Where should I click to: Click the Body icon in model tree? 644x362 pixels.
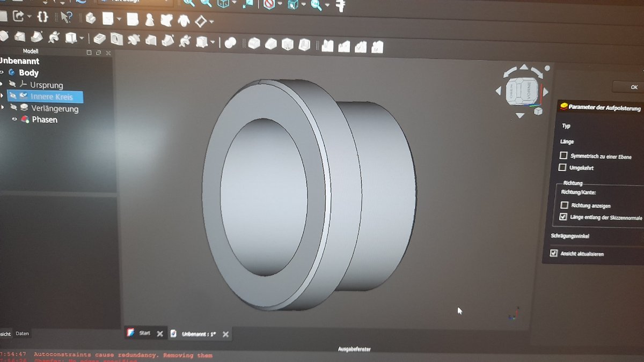tap(12, 72)
